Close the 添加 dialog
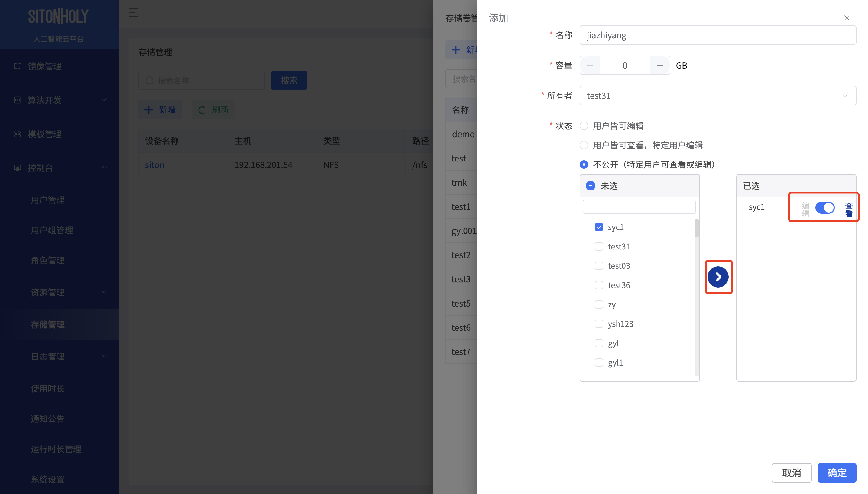 (x=847, y=18)
